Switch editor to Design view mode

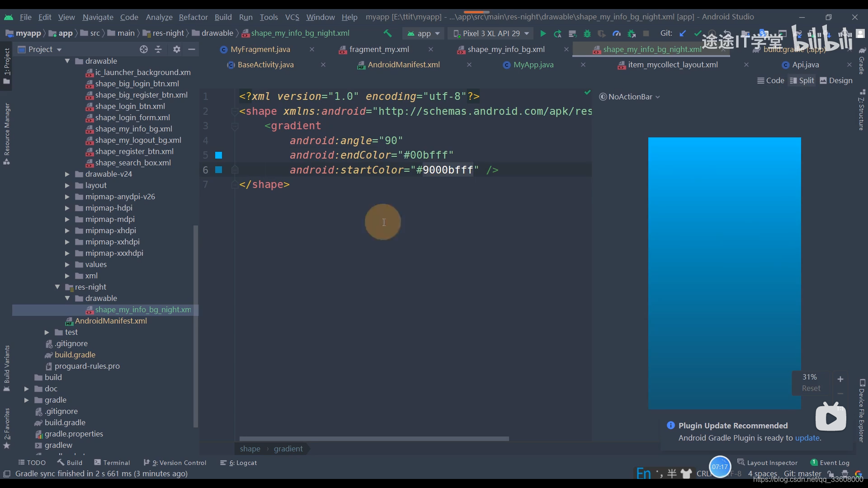tap(836, 80)
